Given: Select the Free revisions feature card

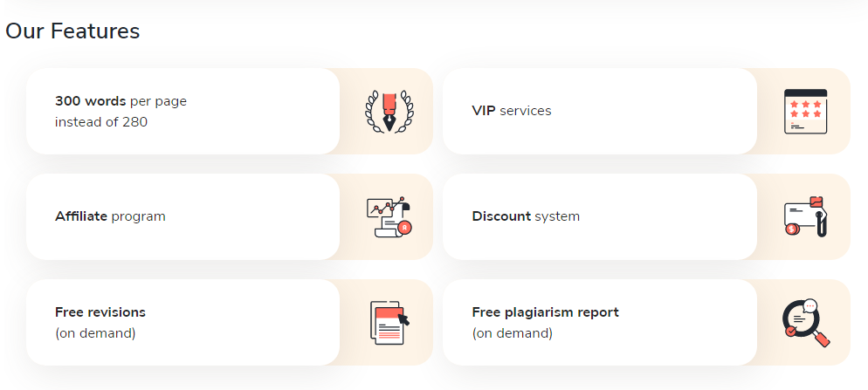Looking at the screenshot, I should [229, 323].
